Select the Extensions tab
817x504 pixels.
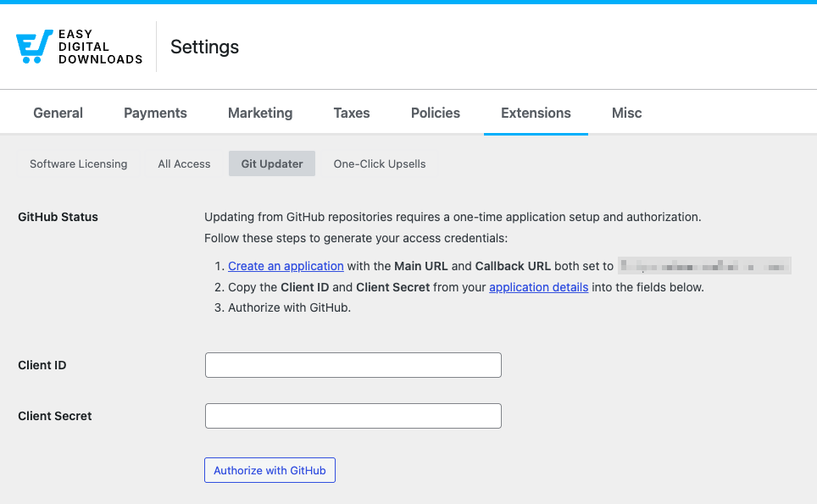(x=536, y=113)
